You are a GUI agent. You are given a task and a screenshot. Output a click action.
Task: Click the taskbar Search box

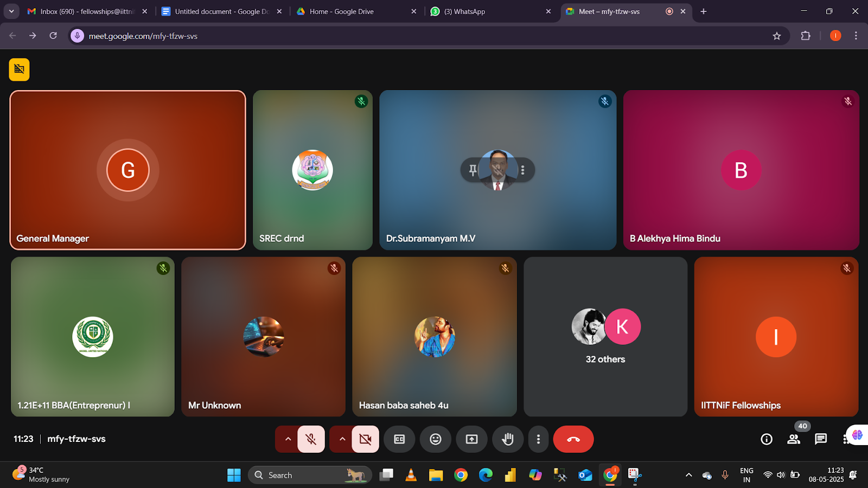coord(310,475)
